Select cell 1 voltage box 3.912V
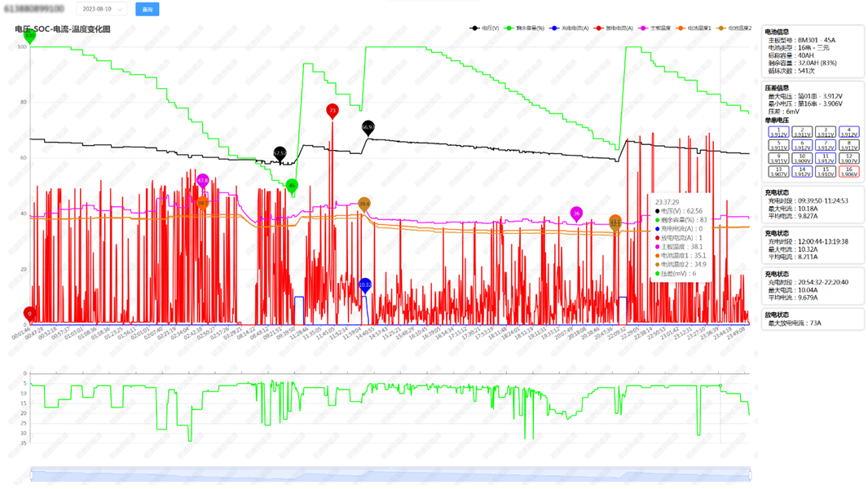This screenshot has width=868, height=489. 778,132
